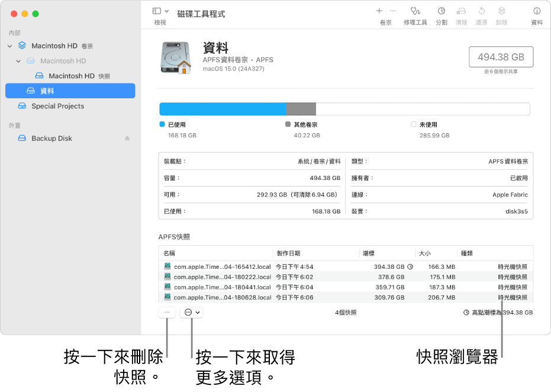Click the 4個快照 count label
The height and width of the screenshot is (392, 551).
pos(346,313)
